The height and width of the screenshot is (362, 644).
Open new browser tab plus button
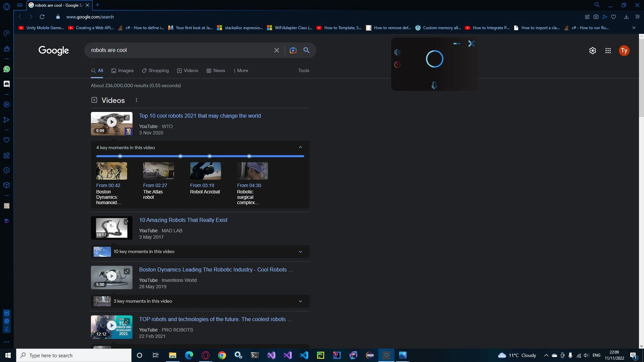pyautogui.click(x=97, y=5)
